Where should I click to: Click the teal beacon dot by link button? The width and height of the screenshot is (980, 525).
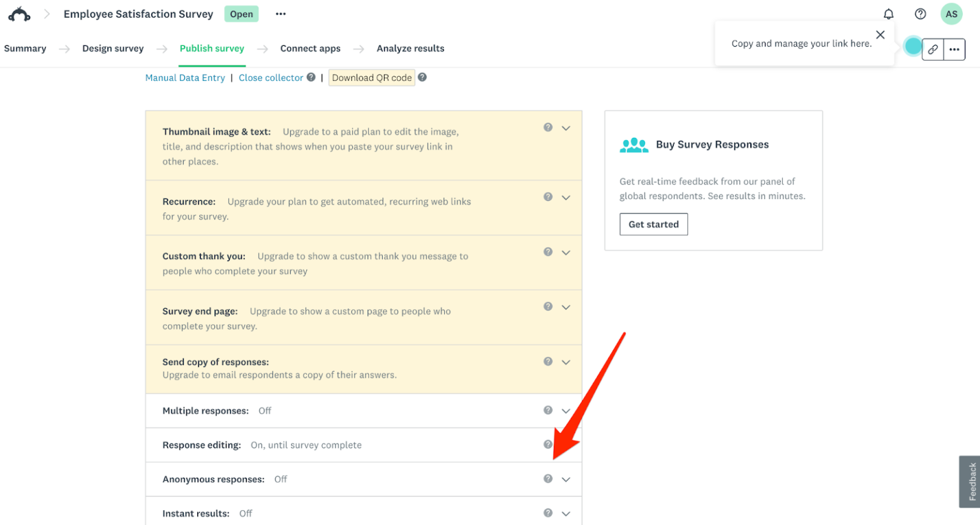(x=913, y=46)
